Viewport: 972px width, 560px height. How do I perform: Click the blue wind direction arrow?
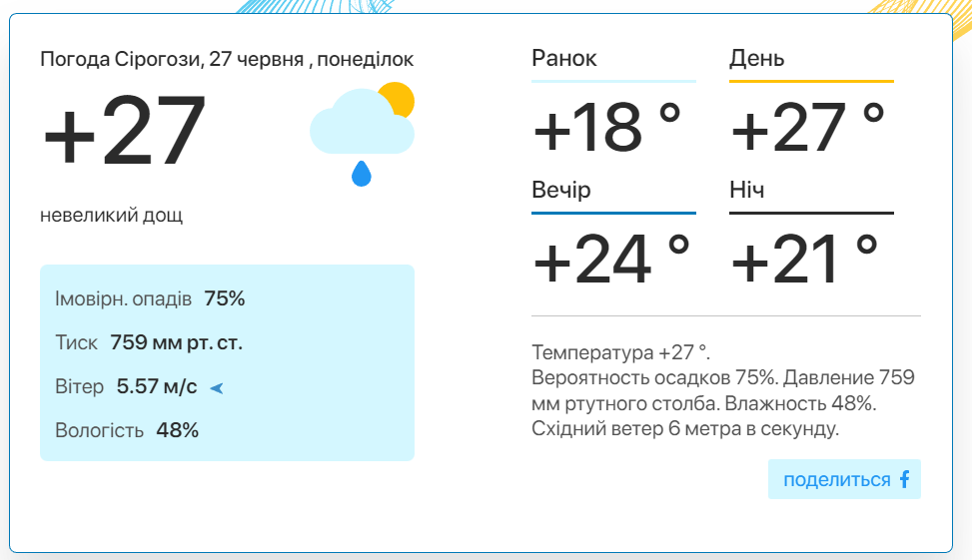[217, 388]
